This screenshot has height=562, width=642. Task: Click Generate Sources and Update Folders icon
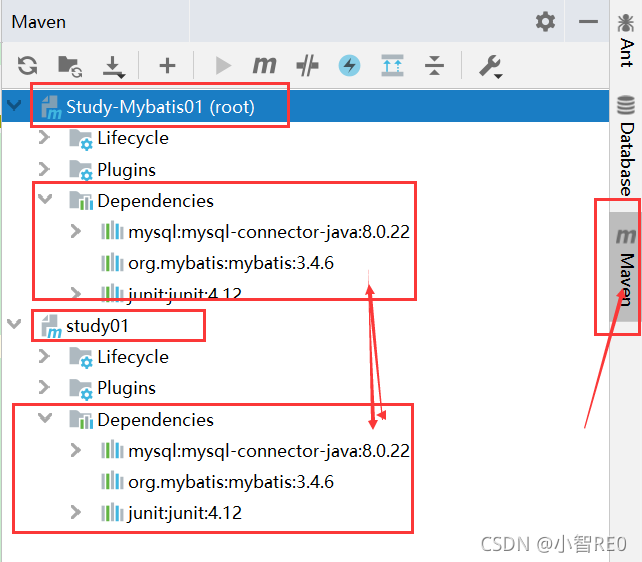tap(70, 66)
